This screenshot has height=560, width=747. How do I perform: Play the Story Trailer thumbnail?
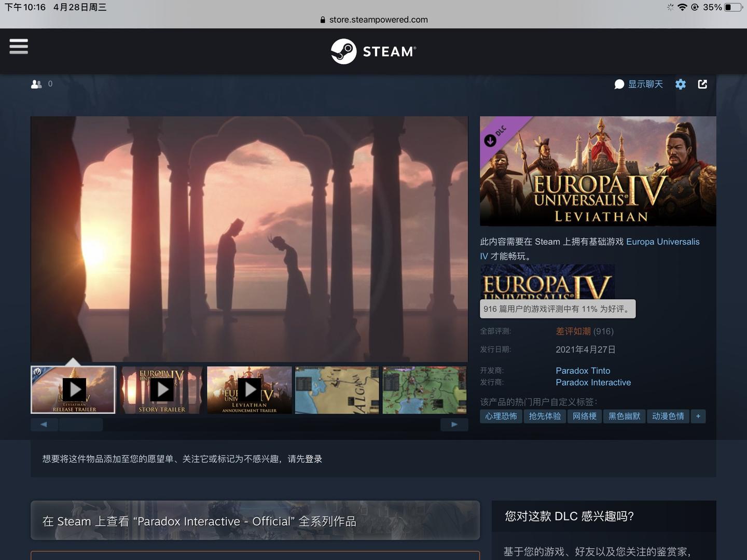pos(161,389)
